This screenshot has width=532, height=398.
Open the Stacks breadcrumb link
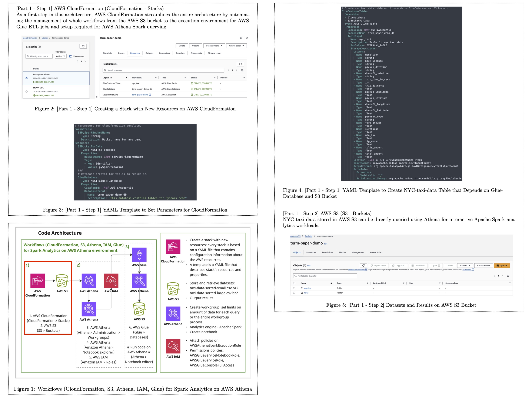45,38
